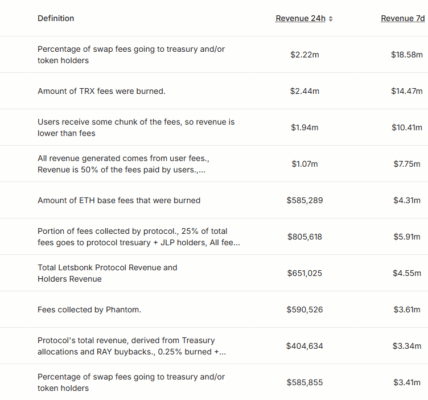Sort by the Revenue 7d column header
Screen dimensions: 428x400
[x=403, y=18]
